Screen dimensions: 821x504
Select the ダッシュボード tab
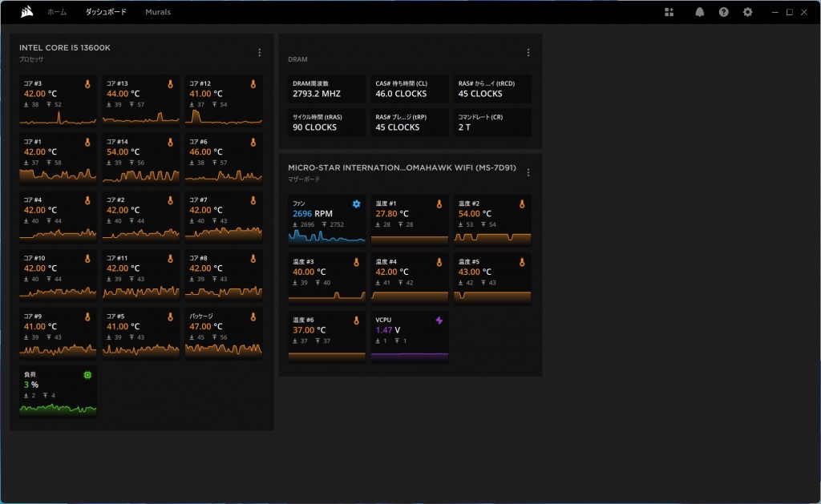pyautogui.click(x=107, y=13)
